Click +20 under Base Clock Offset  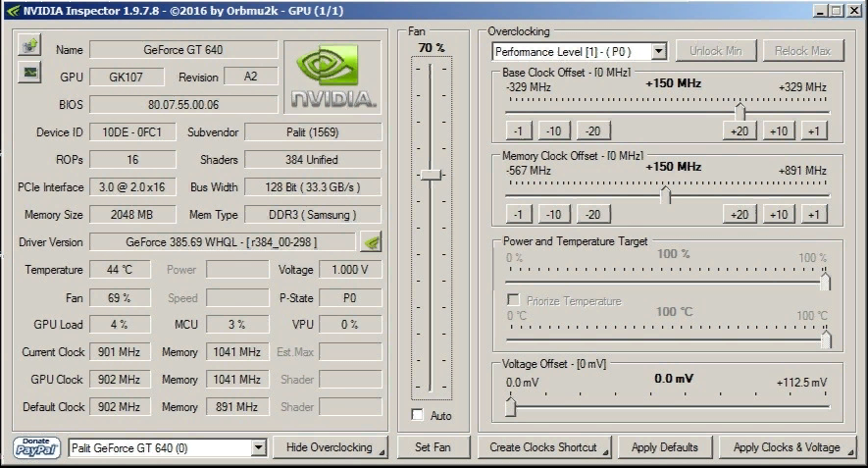click(x=740, y=131)
